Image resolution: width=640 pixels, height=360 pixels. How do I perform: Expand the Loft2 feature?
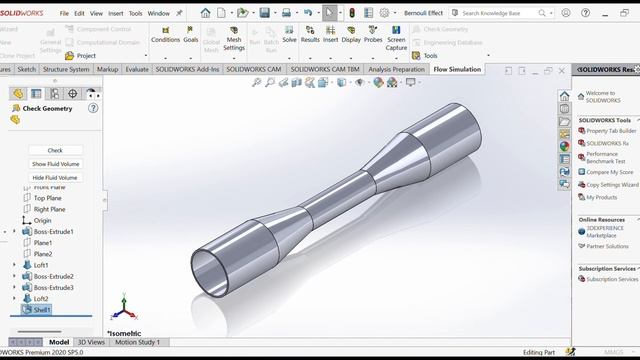(14, 299)
